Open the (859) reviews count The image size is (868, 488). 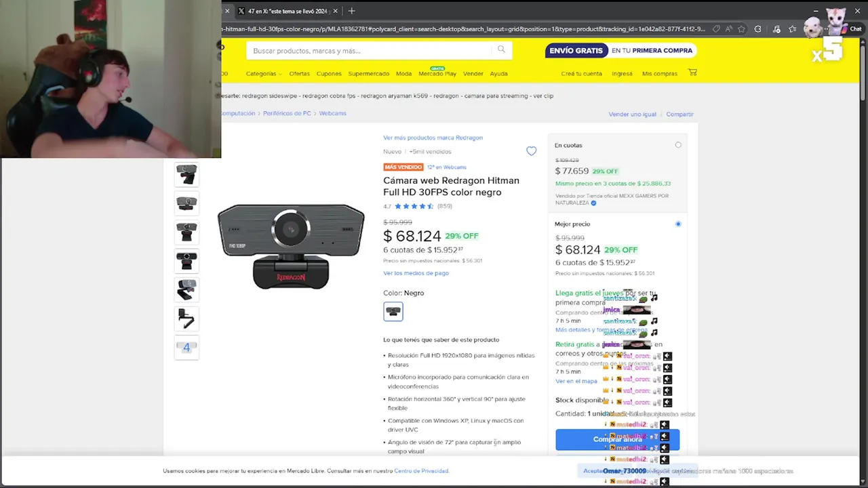tap(445, 206)
